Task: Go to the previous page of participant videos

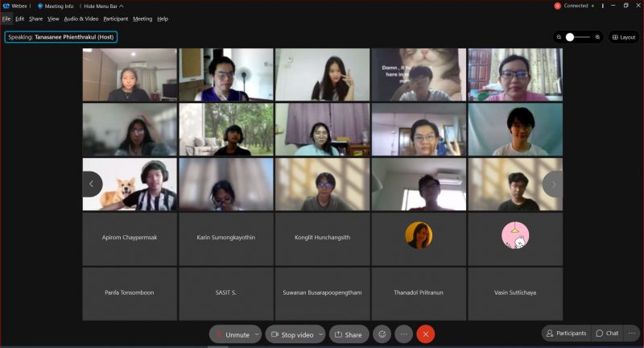Action: point(91,184)
